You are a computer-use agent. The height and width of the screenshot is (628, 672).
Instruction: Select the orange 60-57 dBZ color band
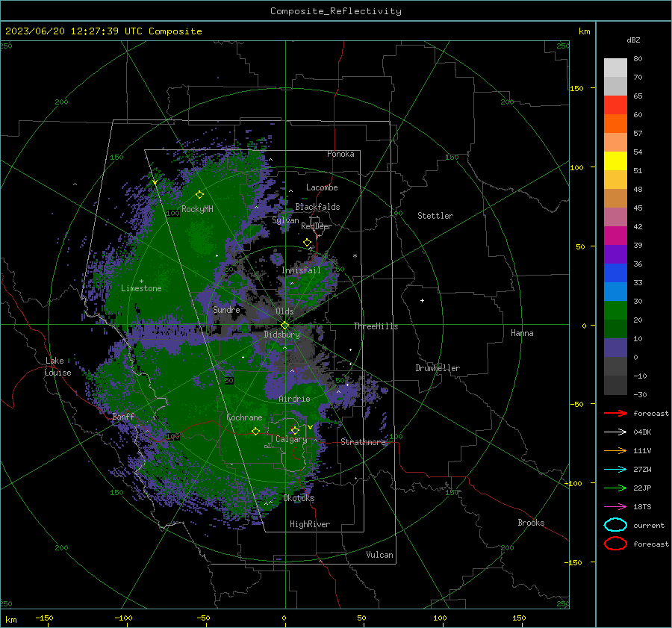(615, 124)
